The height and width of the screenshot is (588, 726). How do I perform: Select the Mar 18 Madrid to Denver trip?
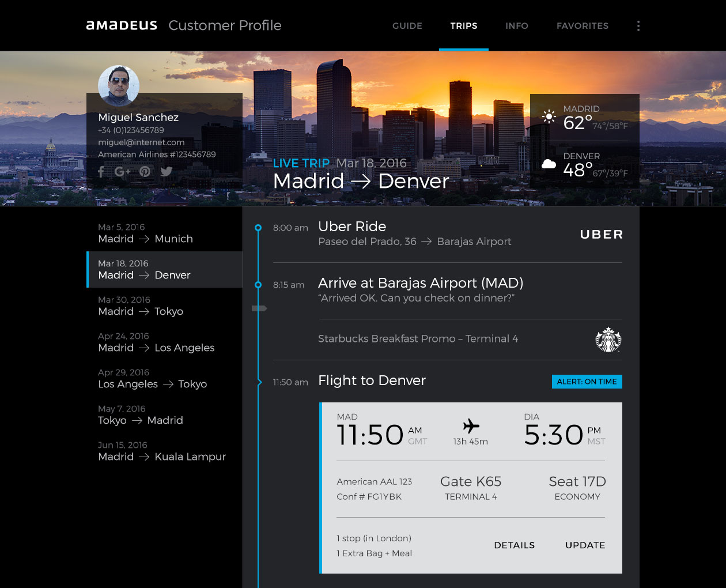click(x=164, y=270)
